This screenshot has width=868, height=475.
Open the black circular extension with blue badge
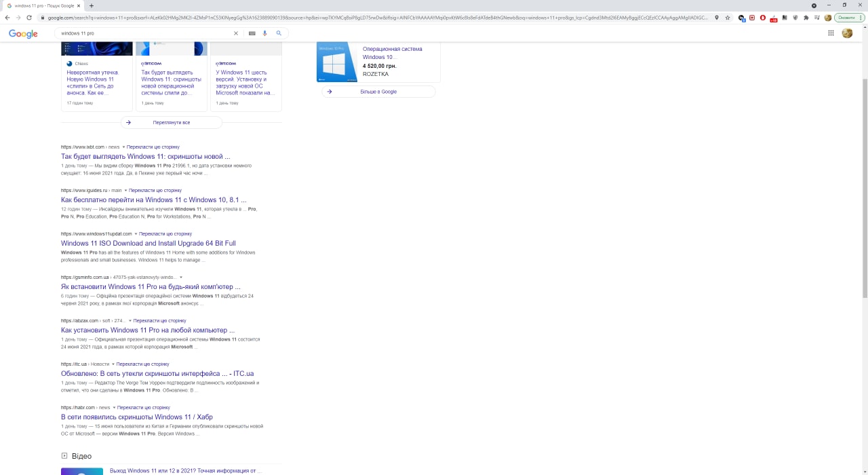click(742, 18)
